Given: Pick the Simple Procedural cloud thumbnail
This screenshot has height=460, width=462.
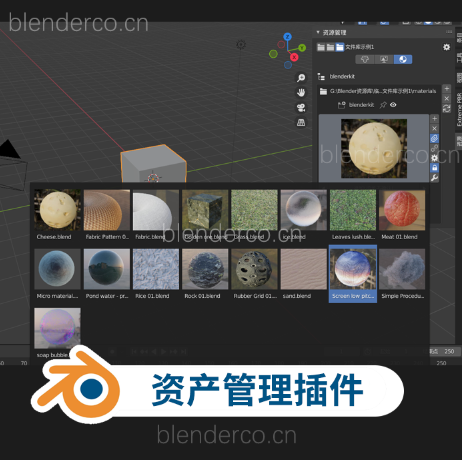Looking at the screenshot, I should pyautogui.click(x=402, y=269).
